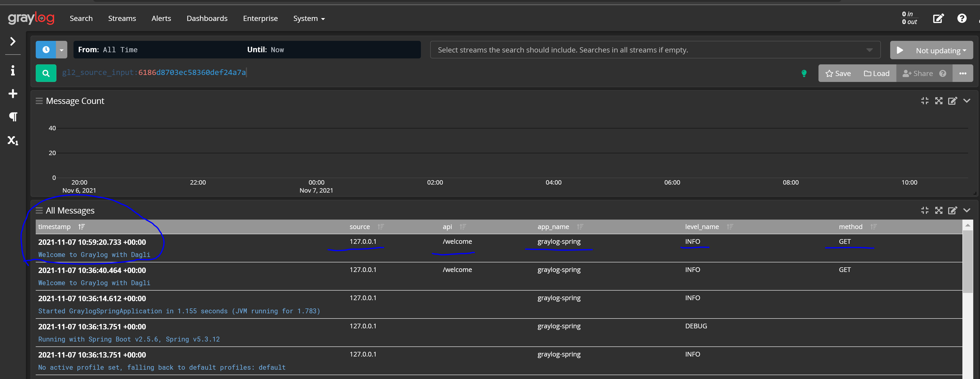Click the All Messages scrollbar up arrow

pos(967,225)
